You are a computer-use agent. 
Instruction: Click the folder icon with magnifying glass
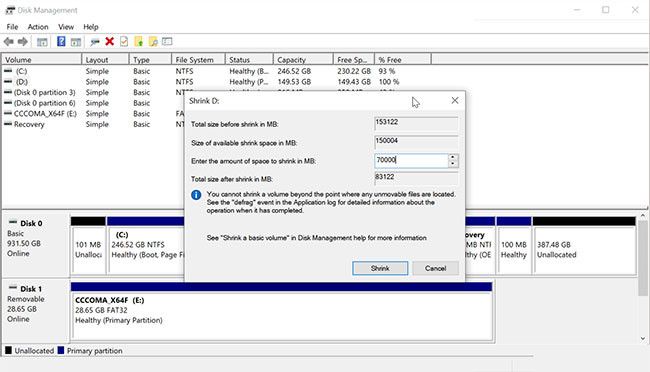coord(153,41)
